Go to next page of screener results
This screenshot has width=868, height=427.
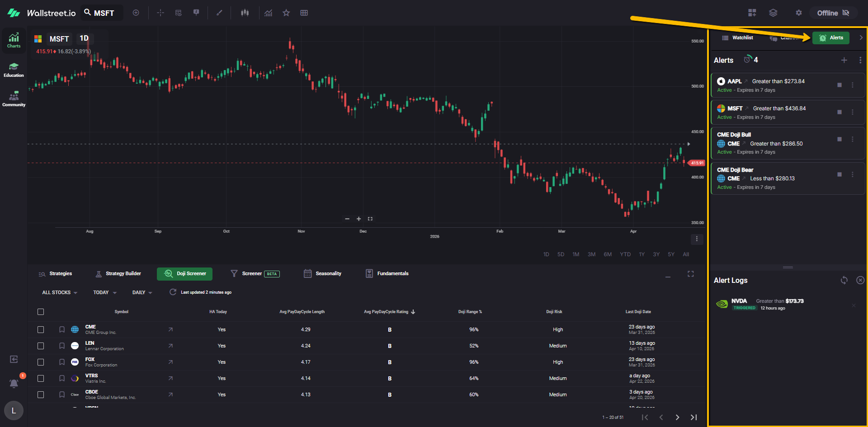pyautogui.click(x=677, y=417)
